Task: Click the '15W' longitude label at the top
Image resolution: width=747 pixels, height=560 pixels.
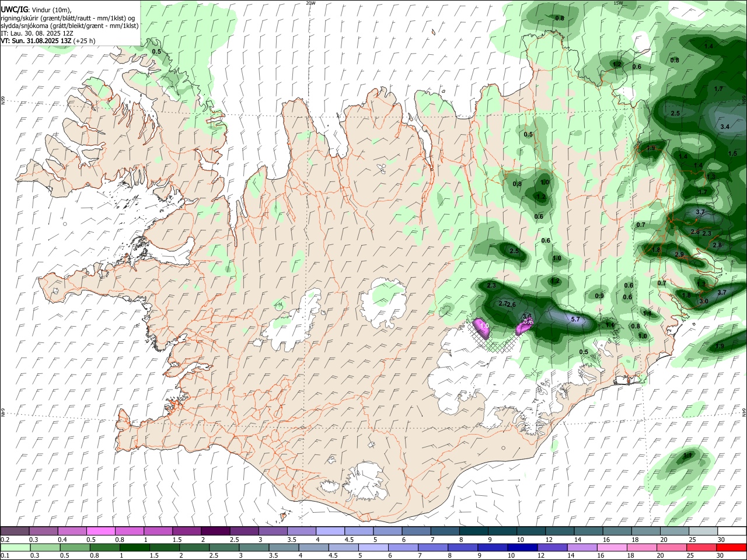Action: 619,3
